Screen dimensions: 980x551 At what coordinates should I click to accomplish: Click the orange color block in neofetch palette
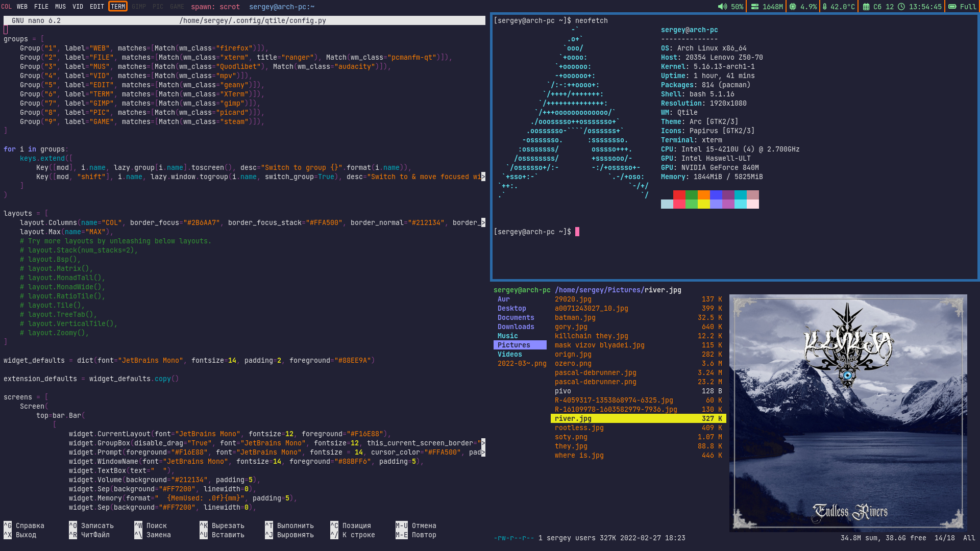[704, 195]
